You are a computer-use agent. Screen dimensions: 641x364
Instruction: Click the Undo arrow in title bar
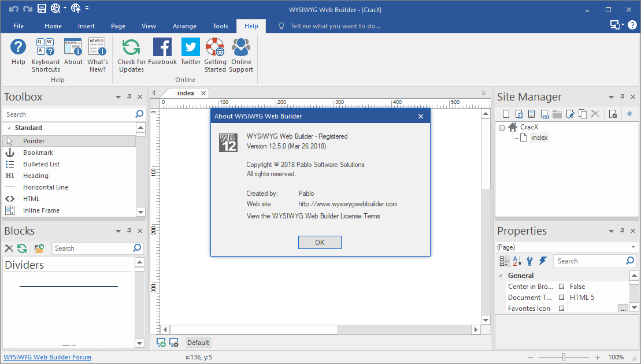point(14,9)
